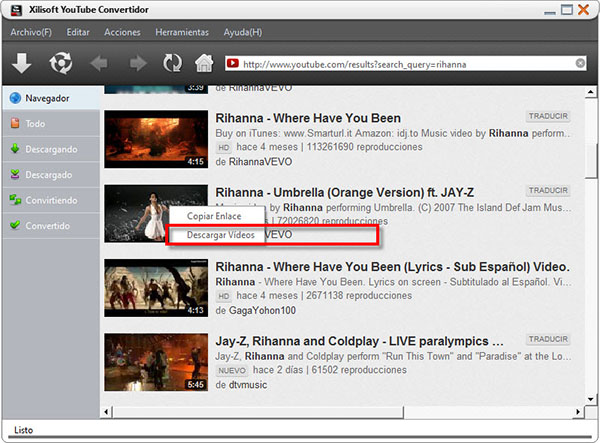Click the horizontal scrollbar left arrow
Screen dimensions: 600x443
click(x=107, y=412)
